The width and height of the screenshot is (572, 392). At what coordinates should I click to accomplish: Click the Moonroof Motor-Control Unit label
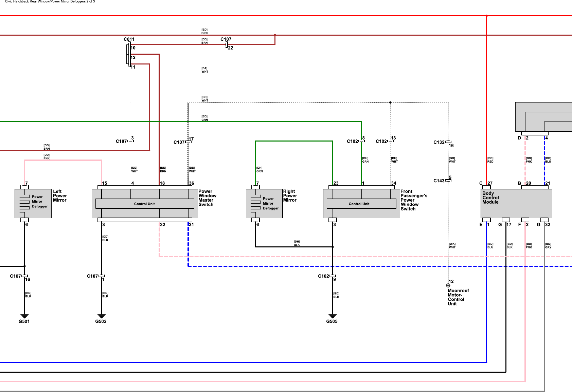[458, 297]
